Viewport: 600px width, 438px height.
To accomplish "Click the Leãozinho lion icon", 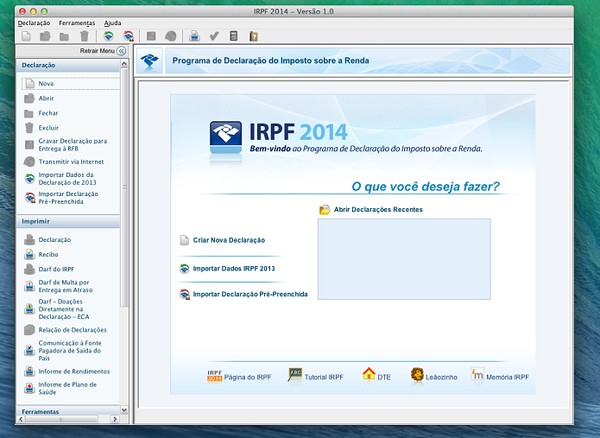I will click(417, 375).
